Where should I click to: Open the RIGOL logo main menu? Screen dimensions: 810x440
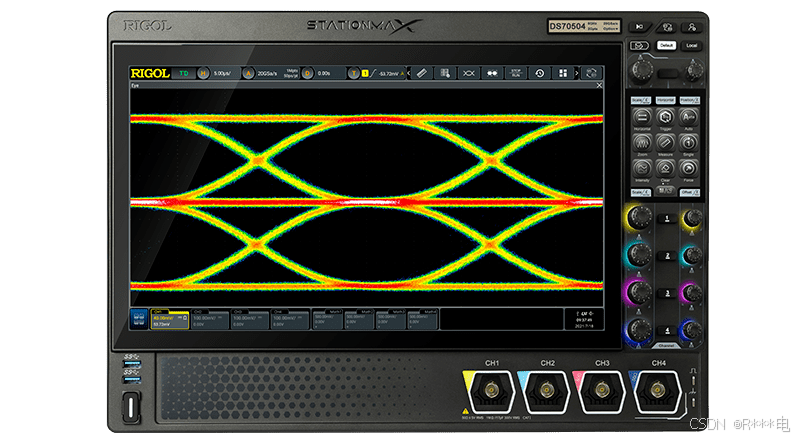pos(150,73)
